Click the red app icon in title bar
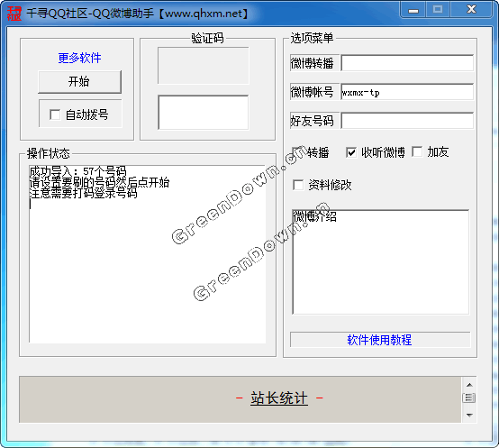Screen dimensions: 499x448 pos(14,14)
